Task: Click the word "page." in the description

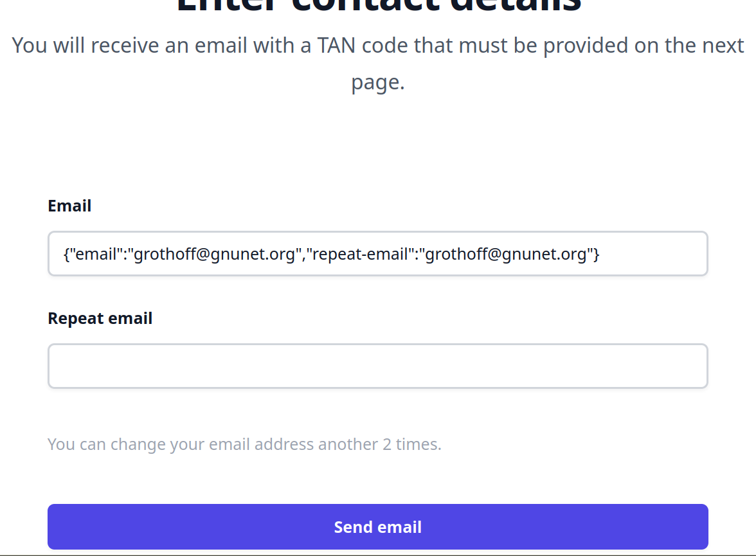Action: [x=378, y=83]
